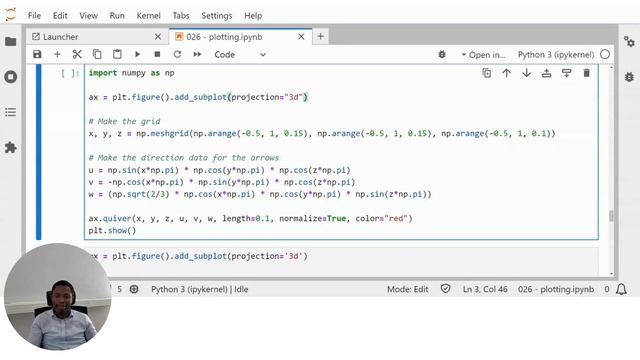Open the Run menu
The width and height of the screenshot is (640, 360).
click(117, 16)
